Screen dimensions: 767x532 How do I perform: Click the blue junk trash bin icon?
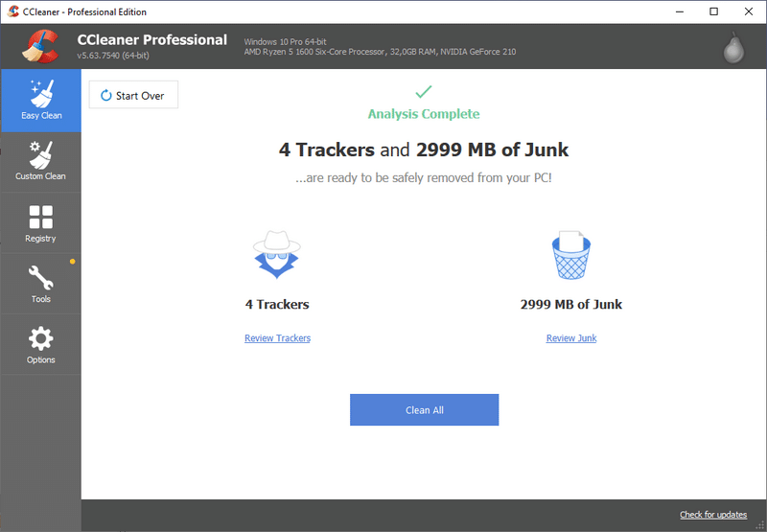(570, 256)
